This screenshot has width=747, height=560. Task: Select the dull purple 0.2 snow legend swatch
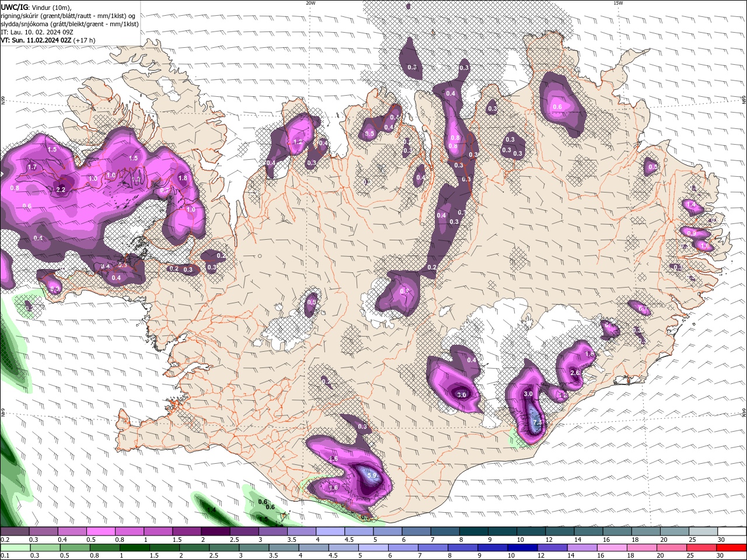click(15, 531)
